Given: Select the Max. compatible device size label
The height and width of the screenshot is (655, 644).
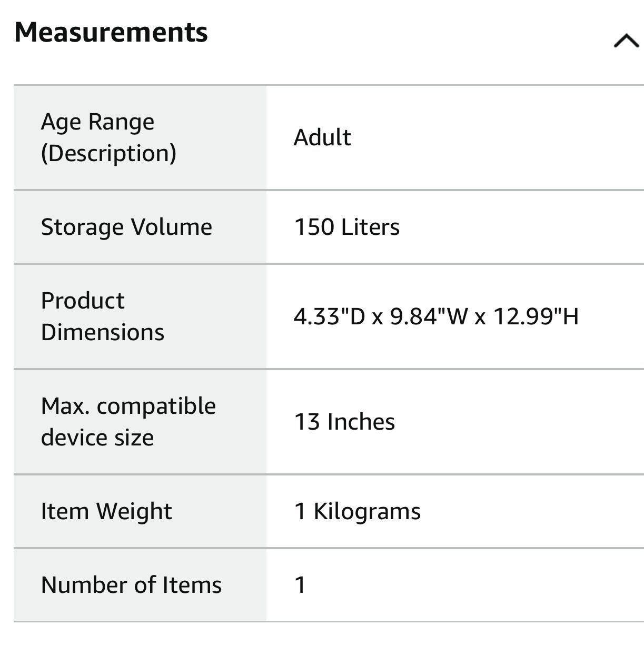Looking at the screenshot, I should point(128,422).
